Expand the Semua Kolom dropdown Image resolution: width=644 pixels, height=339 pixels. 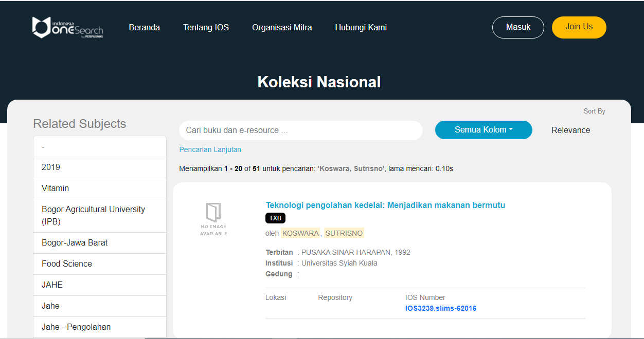[483, 130]
